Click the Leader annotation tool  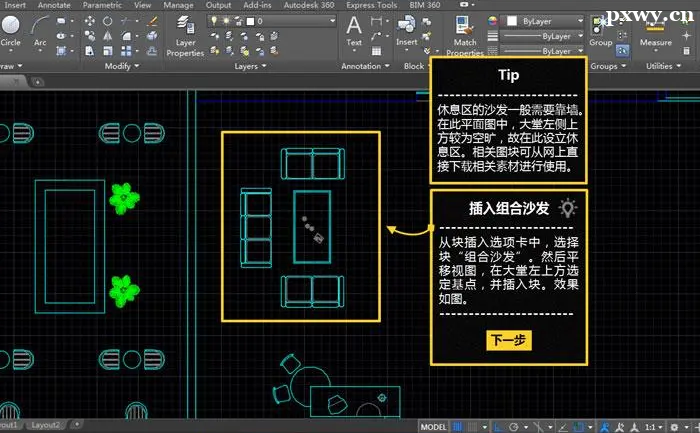pyautogui.click(x=376, y=36)
